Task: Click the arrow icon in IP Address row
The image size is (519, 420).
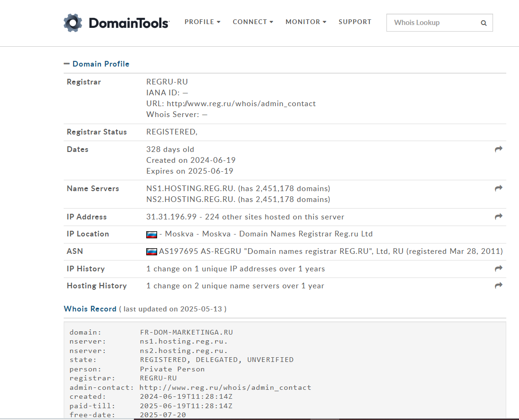Action: point(498,217)
